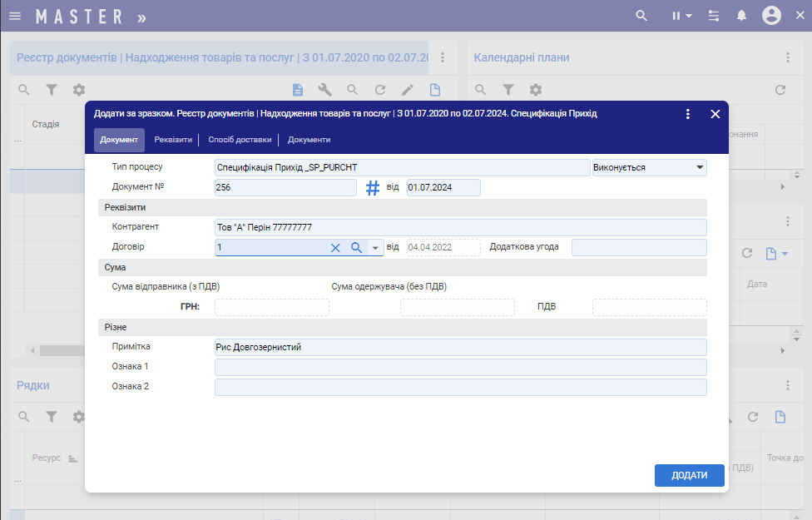
Task: Expand the Договір dropdown arrow
Action: point(375,248)
